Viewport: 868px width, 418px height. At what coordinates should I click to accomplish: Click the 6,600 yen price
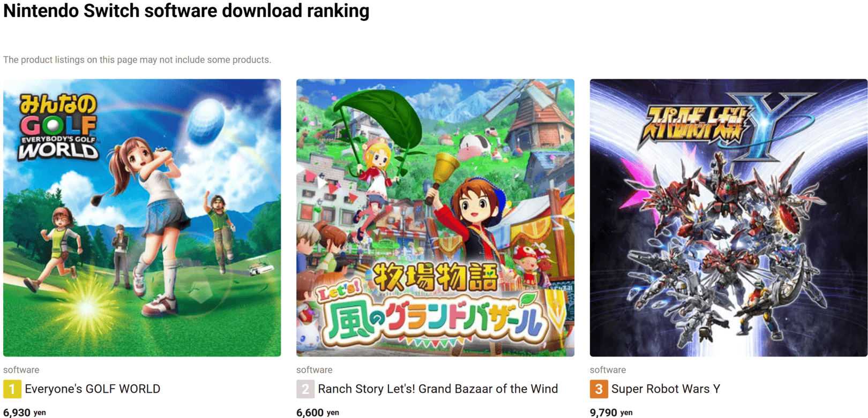[318, 413]
